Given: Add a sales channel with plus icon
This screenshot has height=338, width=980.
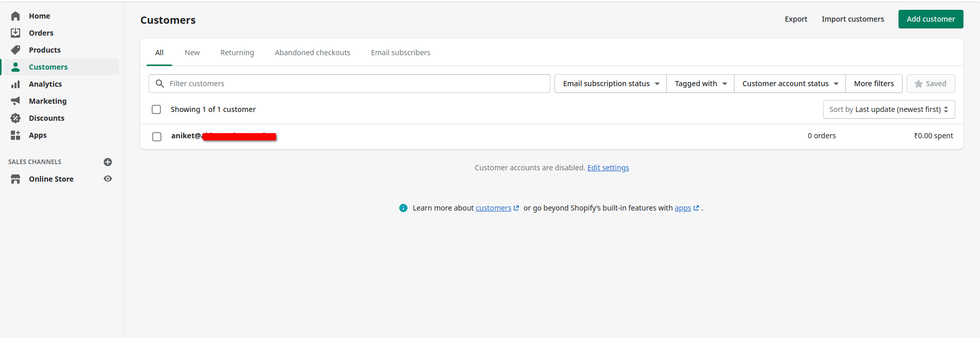Looking at the screenshot, I should click(x=108, y=162).
